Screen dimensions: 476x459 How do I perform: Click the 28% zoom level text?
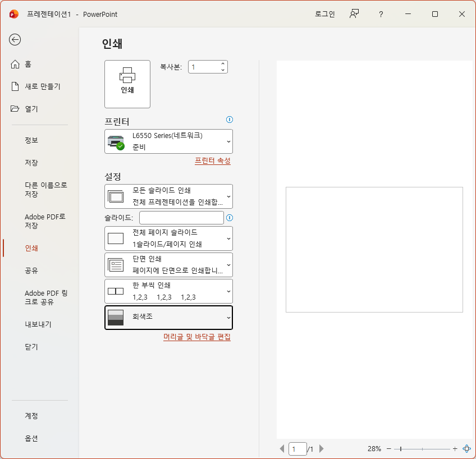point(374,449)
